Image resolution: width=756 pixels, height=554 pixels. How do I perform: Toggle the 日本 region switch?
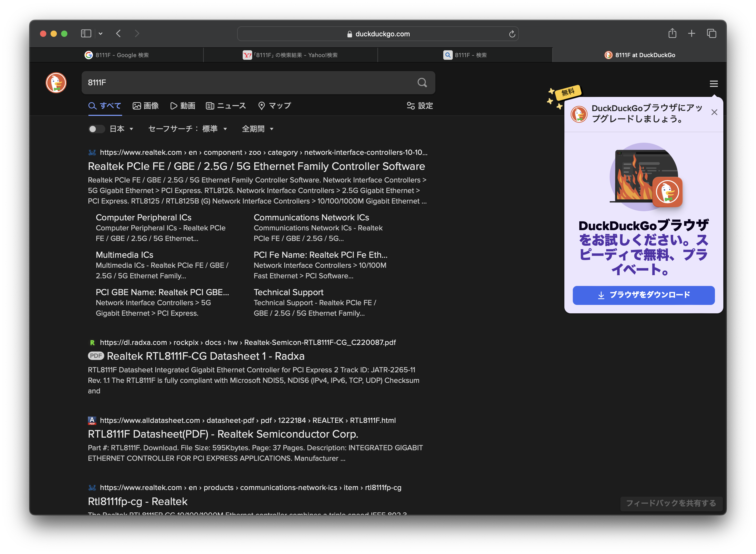tap(96, 129)
